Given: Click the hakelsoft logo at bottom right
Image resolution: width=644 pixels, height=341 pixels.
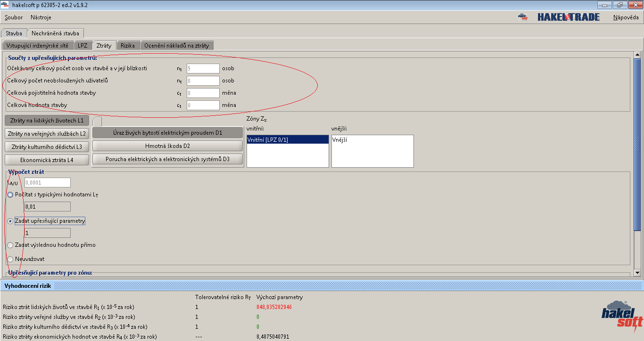Looking at the screenshot, I should pyautogui.click(x=622, y=316).
